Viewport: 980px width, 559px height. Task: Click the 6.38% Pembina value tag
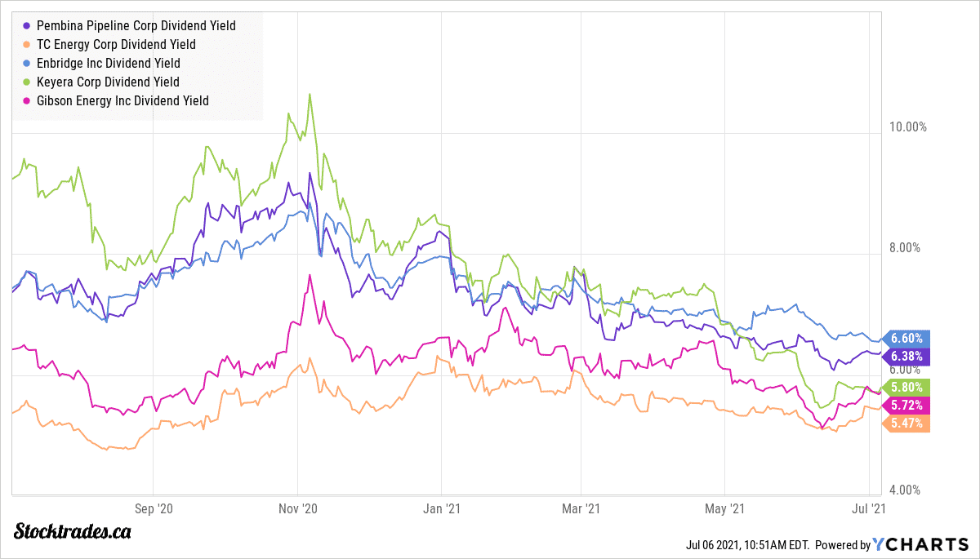tap(906, 357)
